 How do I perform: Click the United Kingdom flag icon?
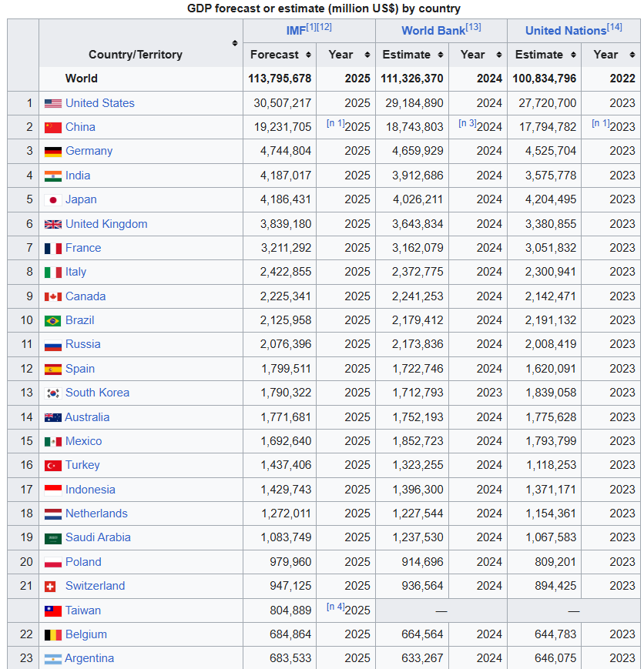click(x=53, y=224)
